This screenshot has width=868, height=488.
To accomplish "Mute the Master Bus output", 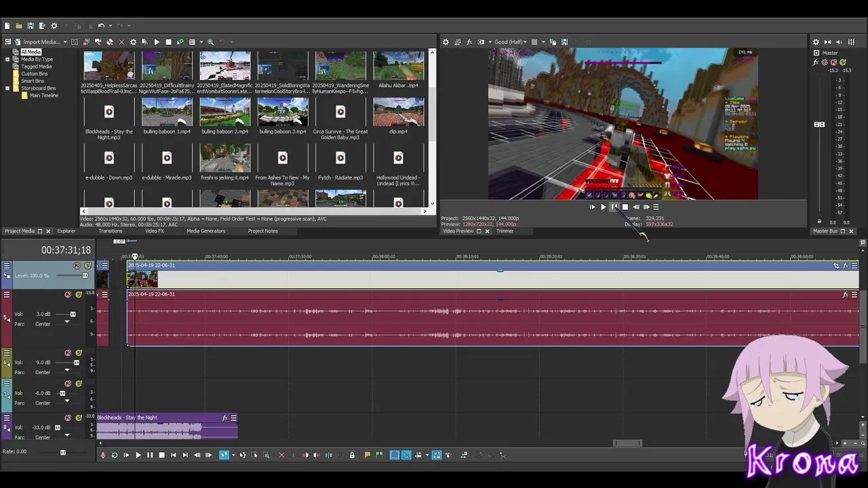I will [833, 62].
